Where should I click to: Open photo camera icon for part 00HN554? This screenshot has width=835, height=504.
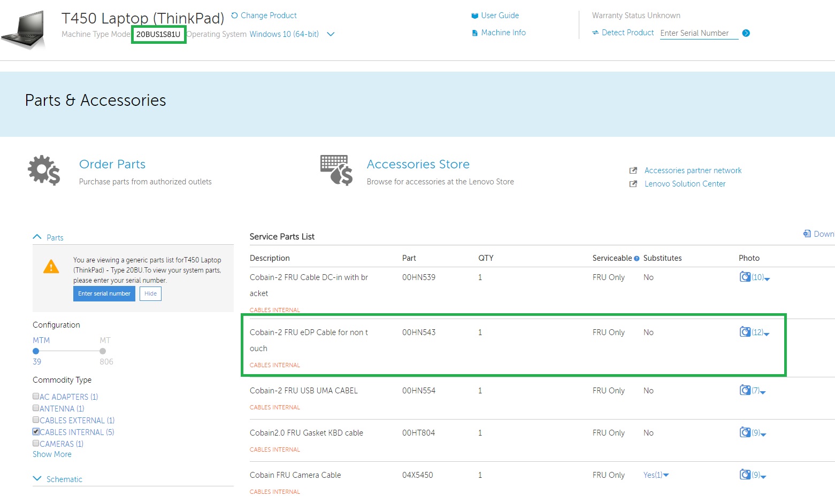click(745, 390)
